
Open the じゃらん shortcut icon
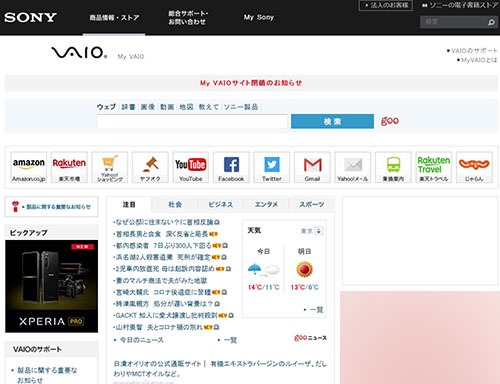tap(474, 167)
